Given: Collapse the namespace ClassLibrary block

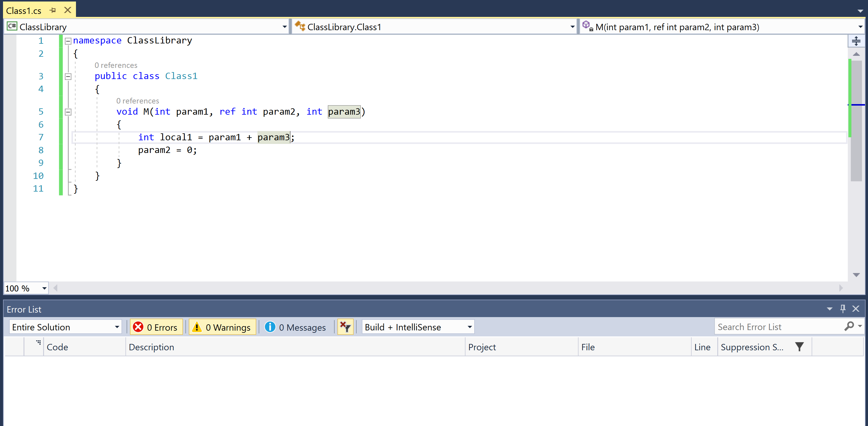Looking at the screenshot, I should click(x=68, y=41).
